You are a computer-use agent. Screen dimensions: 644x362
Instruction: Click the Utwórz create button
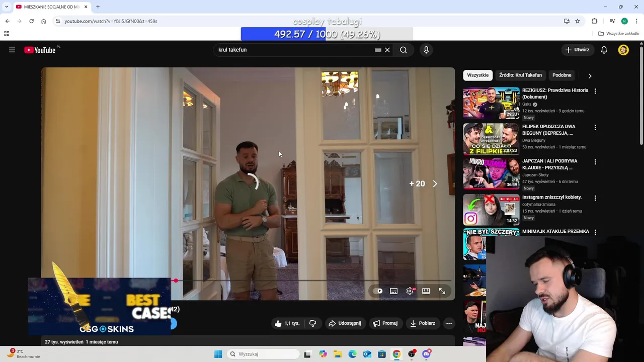click(x=577, y=50)
